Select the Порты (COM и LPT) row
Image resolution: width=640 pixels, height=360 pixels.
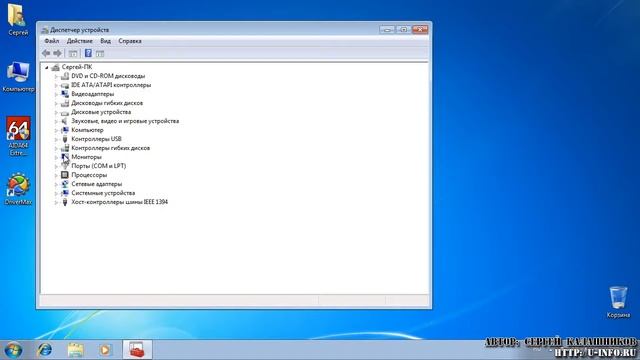pos(98,166)
